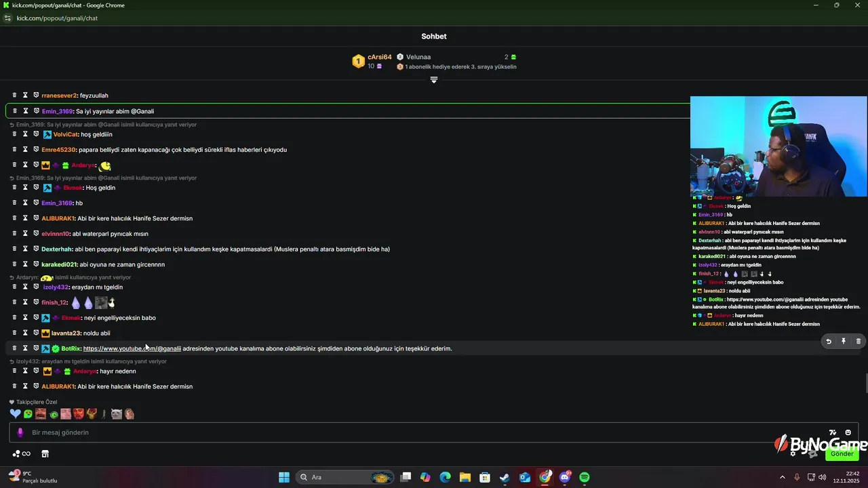Screen dimensions: 868x488
Task: Reply to BotRix message using reply arrow
Action: pyautogui.click(x=828, y=342)
